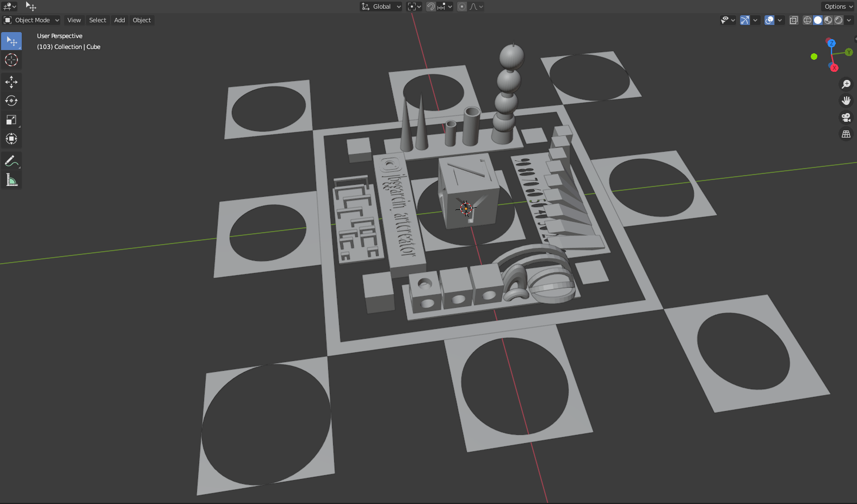This screenshot has height=504, width=857.
Task: Switch to wireframe viewport shading
Action: pyautogui.click(x=807, y=20)
